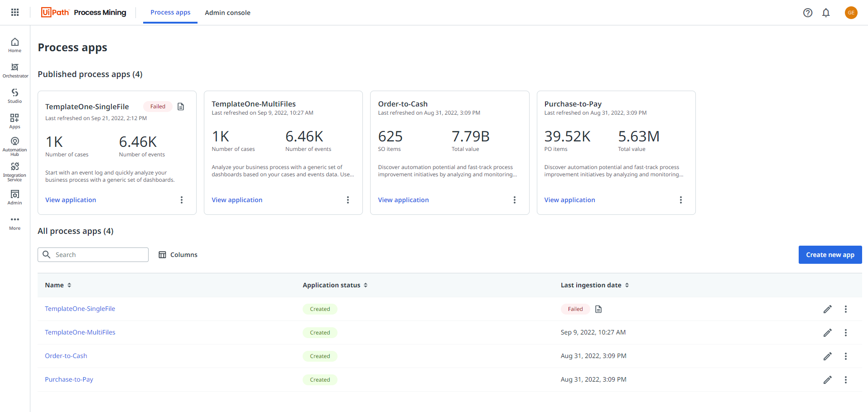868x412 pixels.
Task: Select the Process apps tab
Action: 170,12
